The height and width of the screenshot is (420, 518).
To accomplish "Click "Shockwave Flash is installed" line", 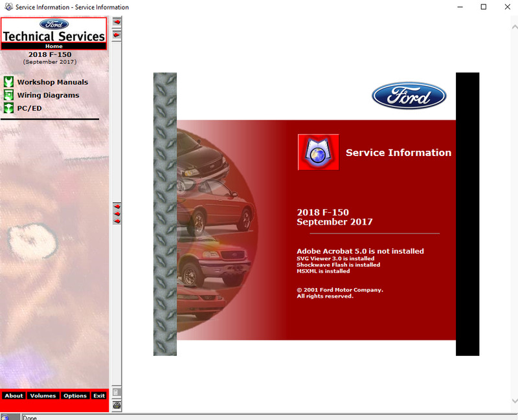I will [x=338, y=265].
